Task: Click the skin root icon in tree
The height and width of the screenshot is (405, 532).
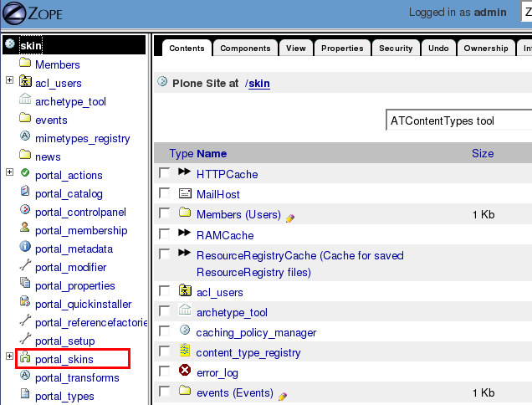Action: pyautogui.click(x=10, y=44)
